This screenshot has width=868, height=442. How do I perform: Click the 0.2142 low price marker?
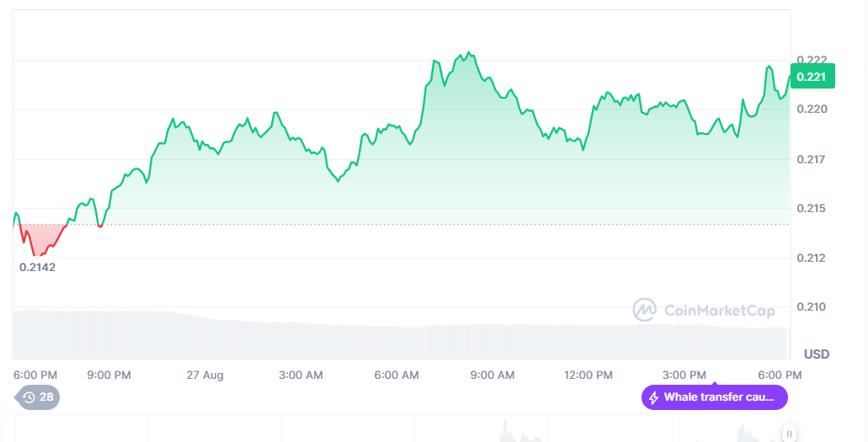point(37,267)
